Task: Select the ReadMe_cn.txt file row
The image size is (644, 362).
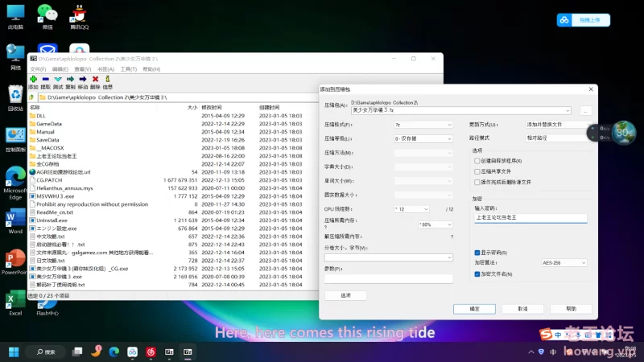Action: coord(174,212)
